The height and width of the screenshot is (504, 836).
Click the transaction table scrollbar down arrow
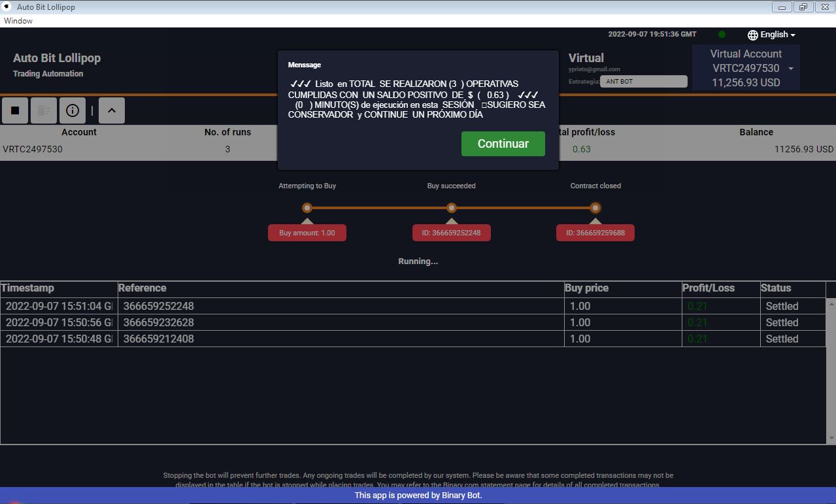pos(831,439)
